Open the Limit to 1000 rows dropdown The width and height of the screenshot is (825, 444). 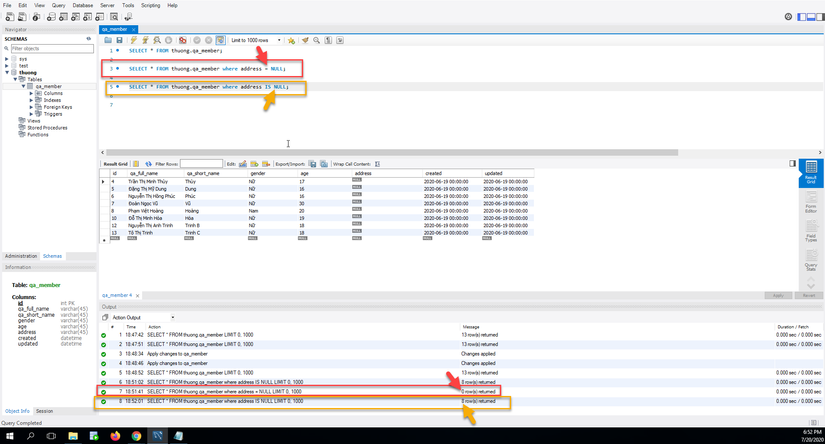[256, 41]
